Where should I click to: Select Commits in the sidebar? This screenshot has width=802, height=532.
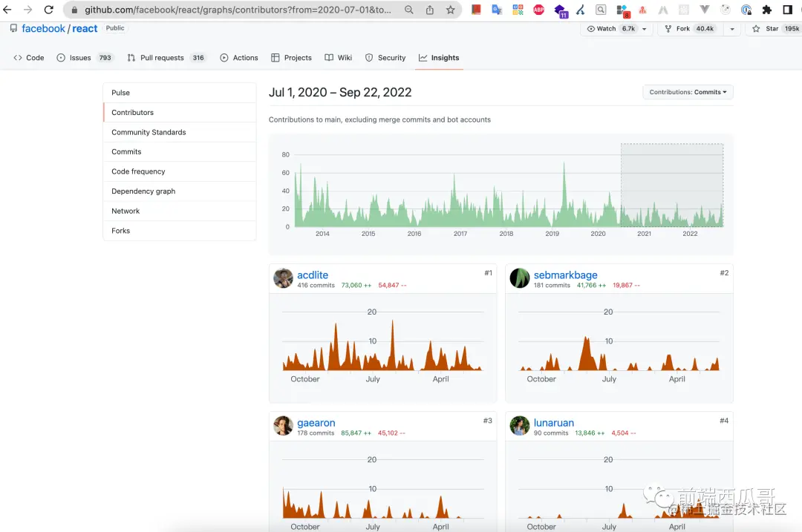pos(180,152)
